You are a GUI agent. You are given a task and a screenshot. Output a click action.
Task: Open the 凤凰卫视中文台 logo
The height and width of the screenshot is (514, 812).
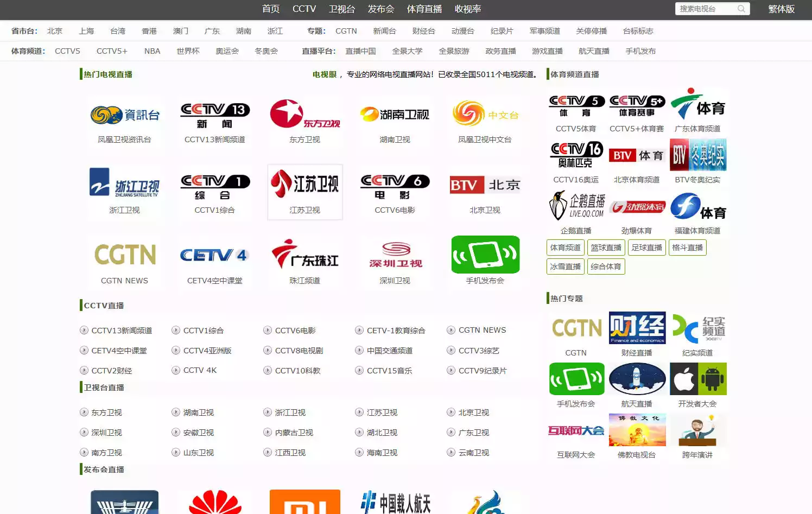coord(485,114)
